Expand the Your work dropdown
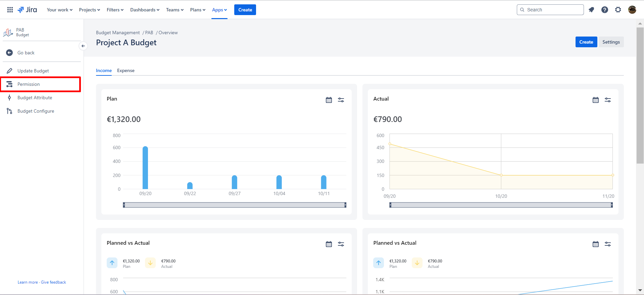644x295 pixels. 60,10
